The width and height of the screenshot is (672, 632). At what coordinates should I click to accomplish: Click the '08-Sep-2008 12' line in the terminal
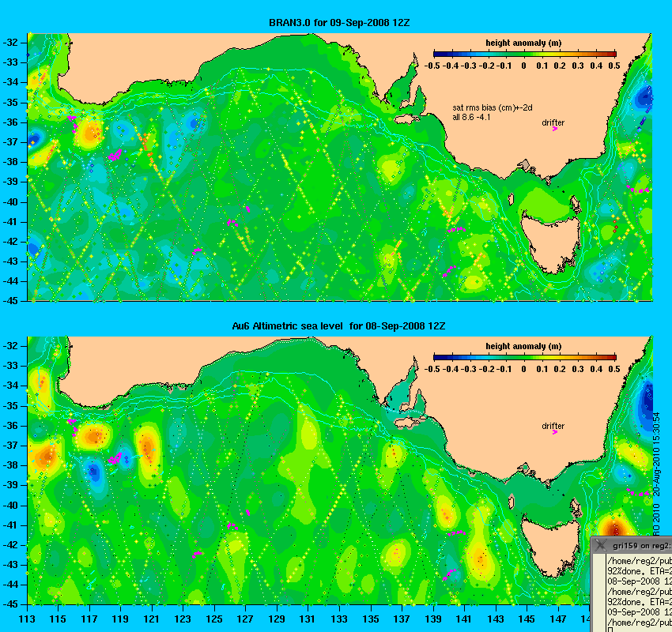coord(640,581)
